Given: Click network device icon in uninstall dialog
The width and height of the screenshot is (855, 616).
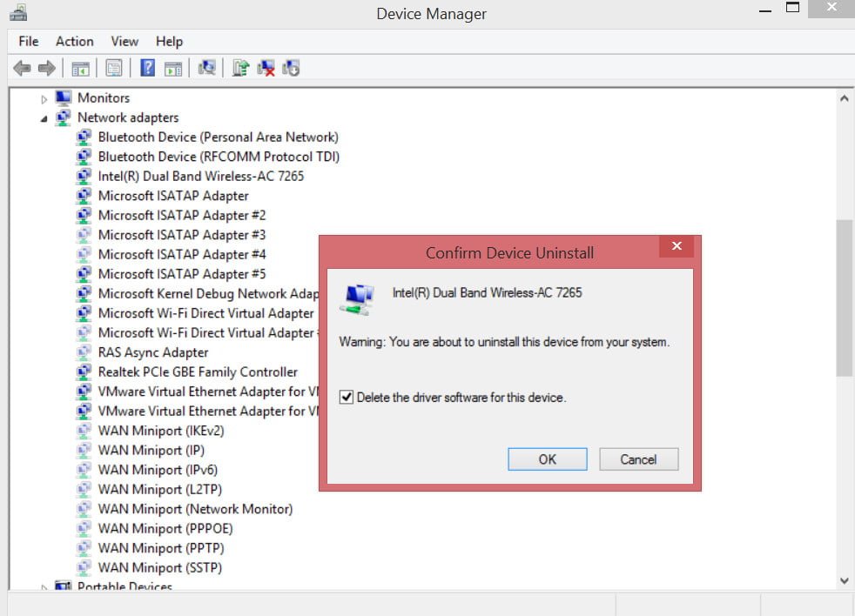Looking at the screenshot, I should (357, 299).
